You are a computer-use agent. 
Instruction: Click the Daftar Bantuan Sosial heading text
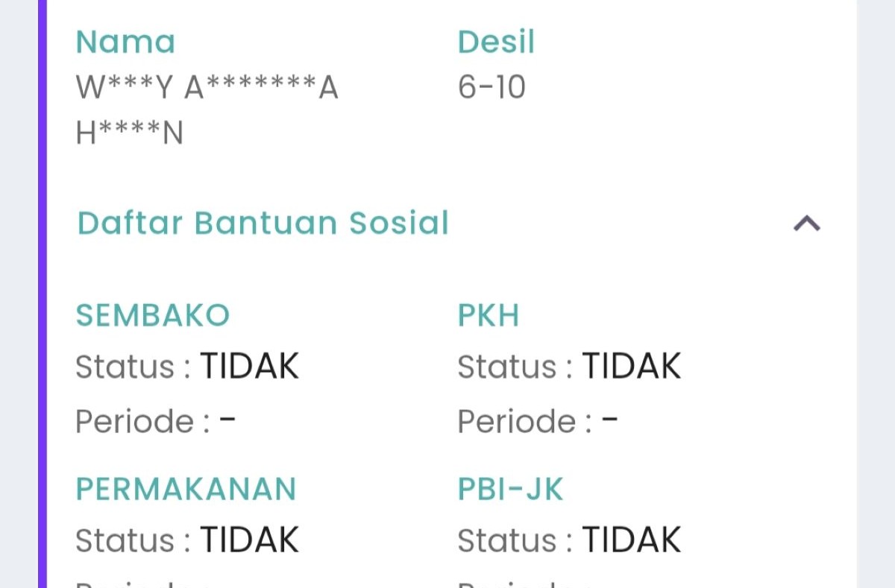(262, 223)
